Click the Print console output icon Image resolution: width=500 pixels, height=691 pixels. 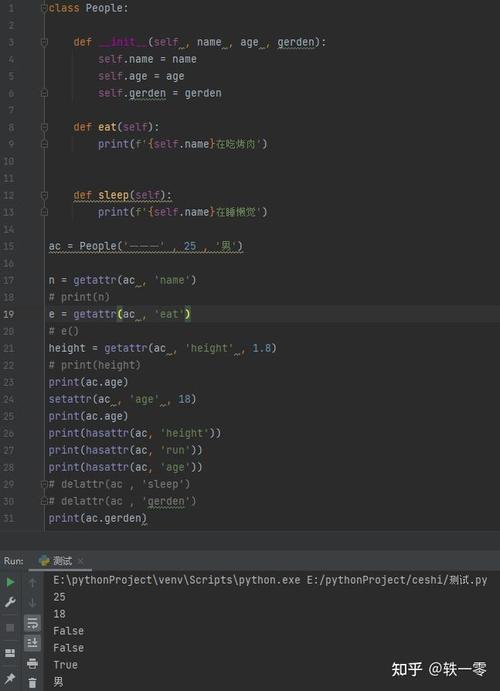[32, 663]
